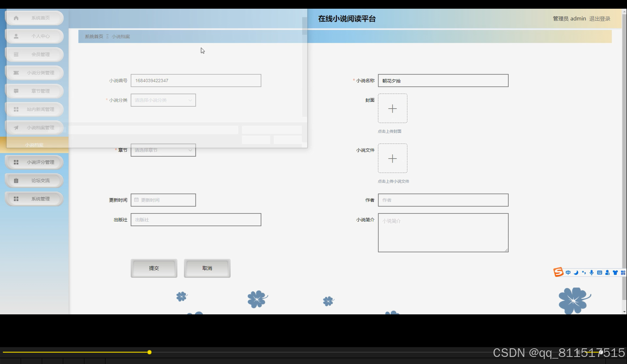Click the 小说分类 dropdown arrow
The width and height of the screenshot is (627, 364).
click(x=190, y=100)
